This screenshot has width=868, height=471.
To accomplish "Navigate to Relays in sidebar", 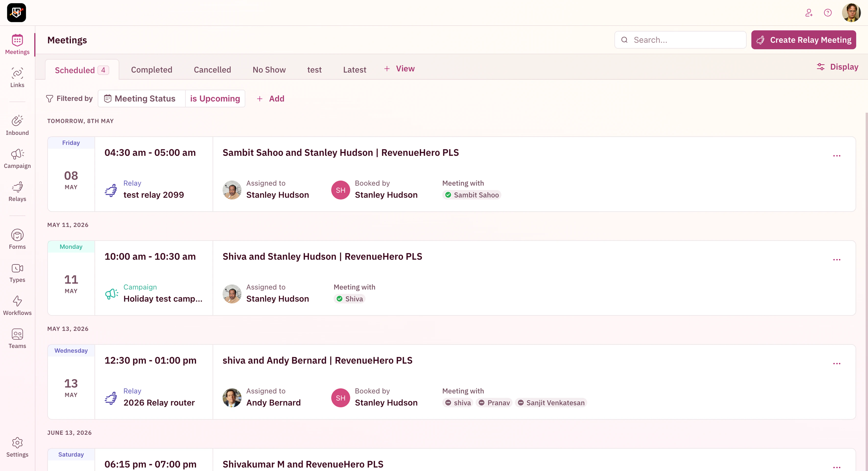I will [17, 191].
